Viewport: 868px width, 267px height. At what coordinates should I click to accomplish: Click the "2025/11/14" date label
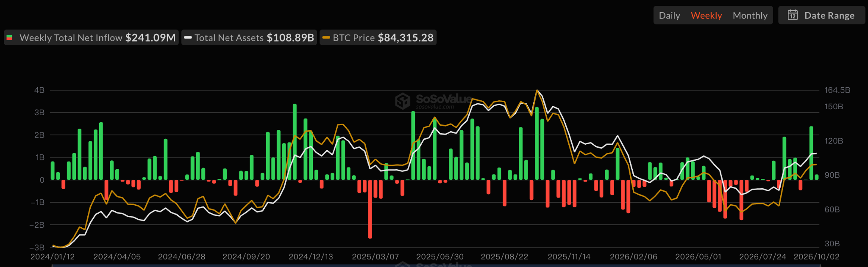(569, 257)
